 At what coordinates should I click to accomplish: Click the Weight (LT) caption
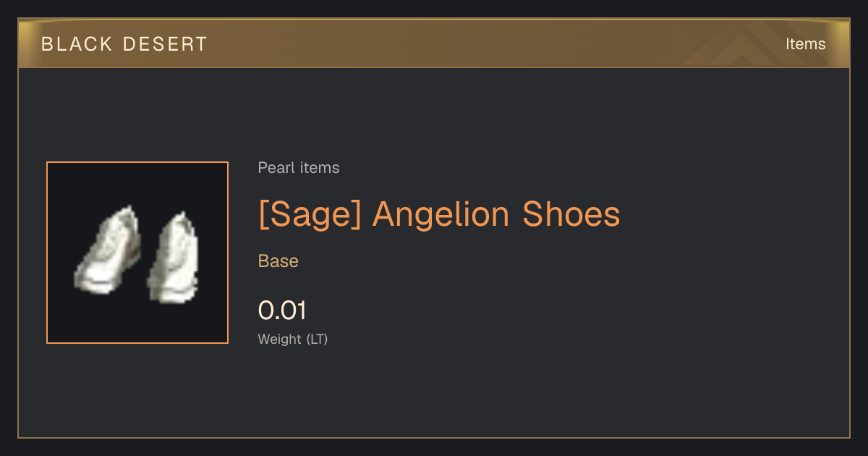[x=293, y=339]
